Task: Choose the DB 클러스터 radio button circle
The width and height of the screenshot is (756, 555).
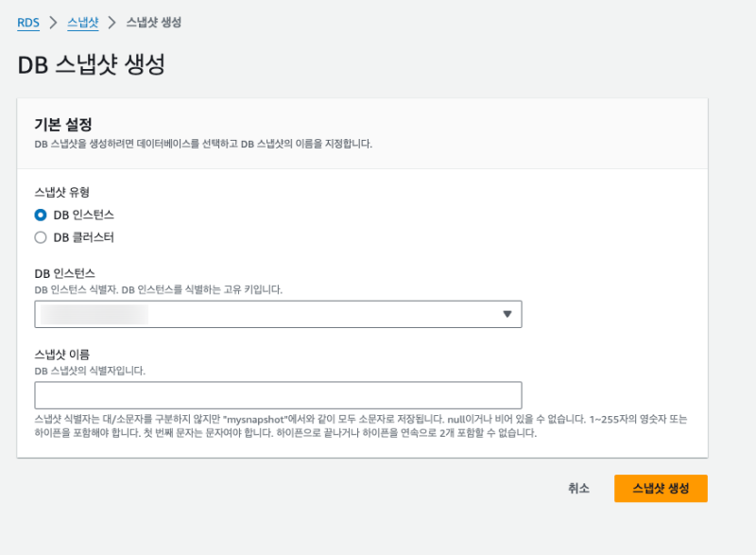Action: (x=41, y=237)
